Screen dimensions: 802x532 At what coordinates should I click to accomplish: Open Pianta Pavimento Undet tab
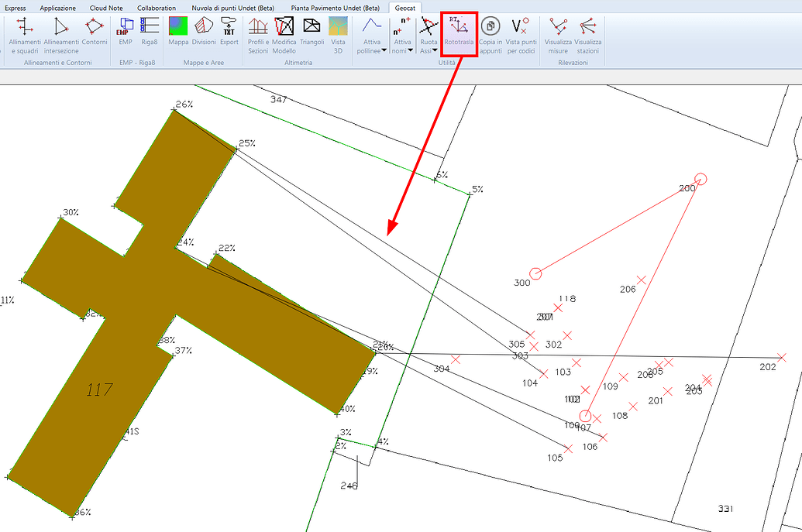(335, 9)
